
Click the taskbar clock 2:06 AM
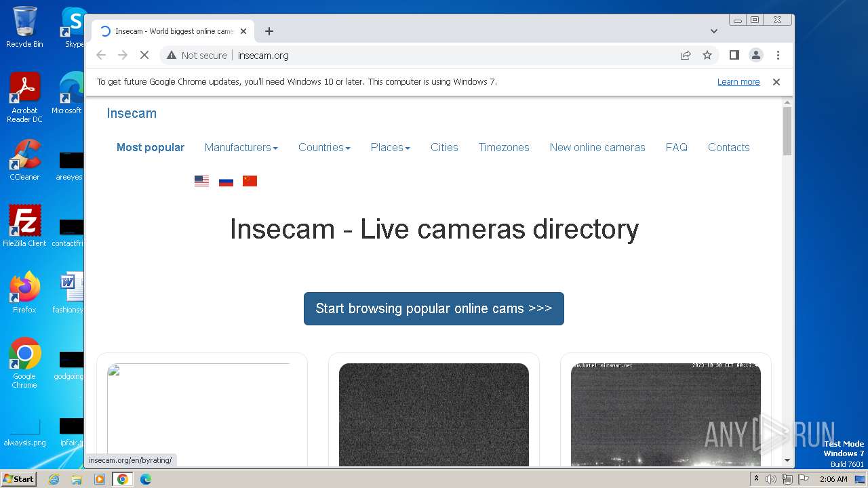point(833,479)
